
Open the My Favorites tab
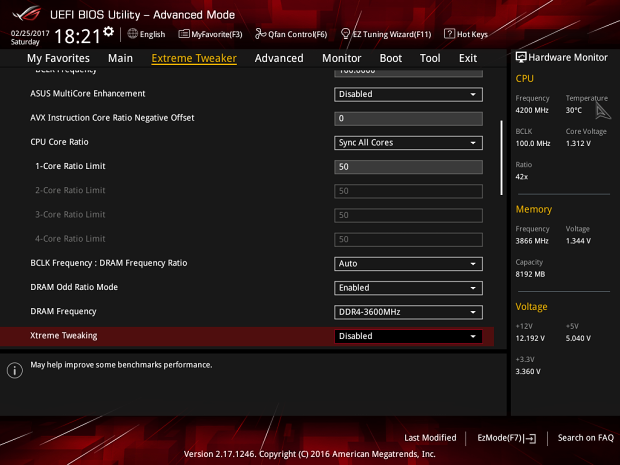tap(58, 58)
